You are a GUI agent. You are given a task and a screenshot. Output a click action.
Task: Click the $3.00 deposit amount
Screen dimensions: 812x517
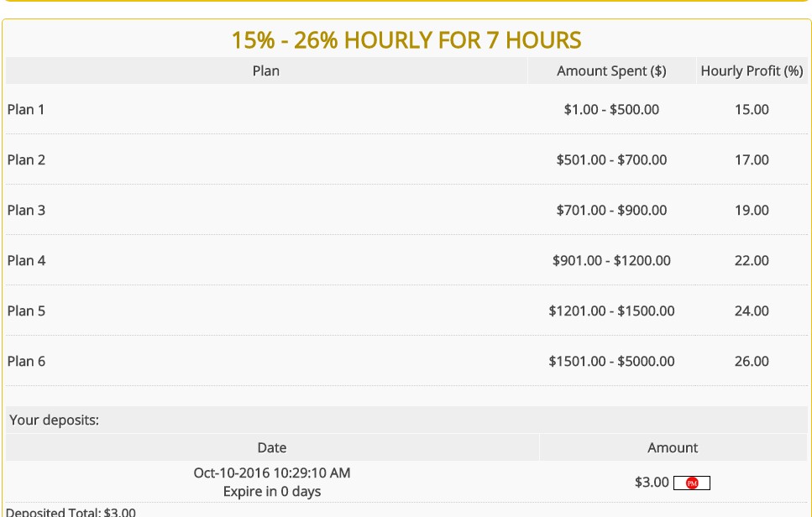pyautogui.click(x=652, y=483)
